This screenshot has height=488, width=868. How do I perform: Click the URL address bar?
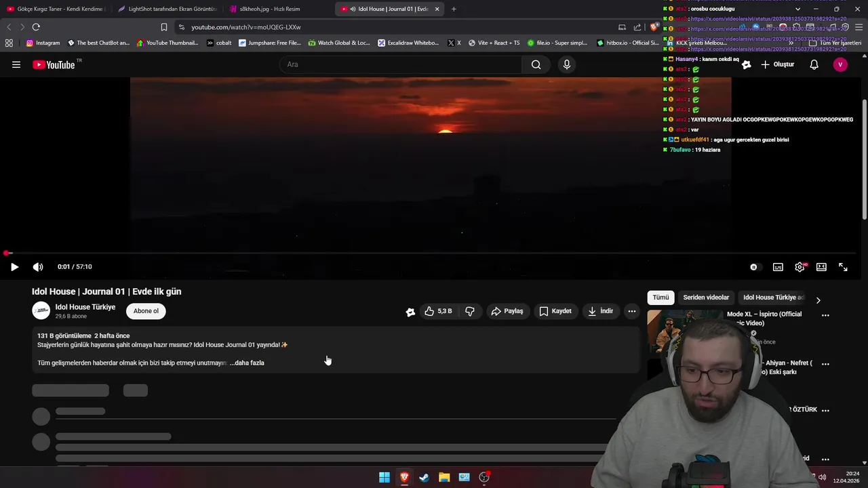[400, 27]
